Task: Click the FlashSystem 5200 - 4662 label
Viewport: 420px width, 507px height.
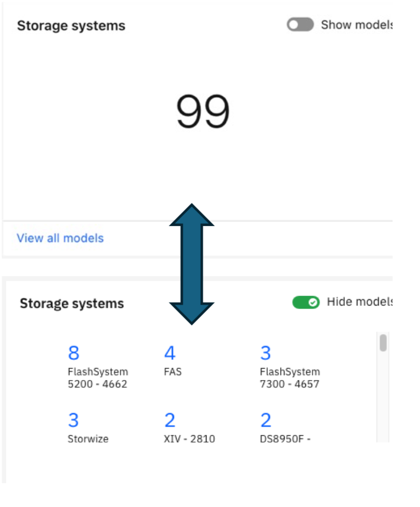Action: 98,378
